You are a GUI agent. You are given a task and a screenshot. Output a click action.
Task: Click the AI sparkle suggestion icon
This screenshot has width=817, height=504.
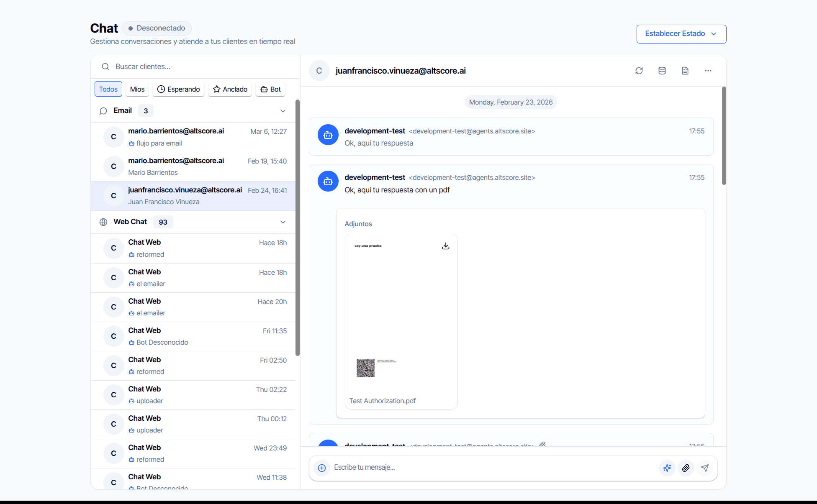pos(667,468)
